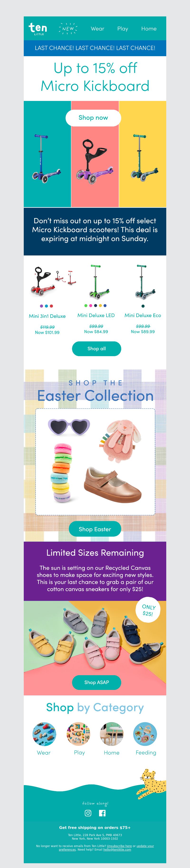Screen dimensions: 190x868
Task: Click the Shop ASAP button
Action: tap(96, 682)
